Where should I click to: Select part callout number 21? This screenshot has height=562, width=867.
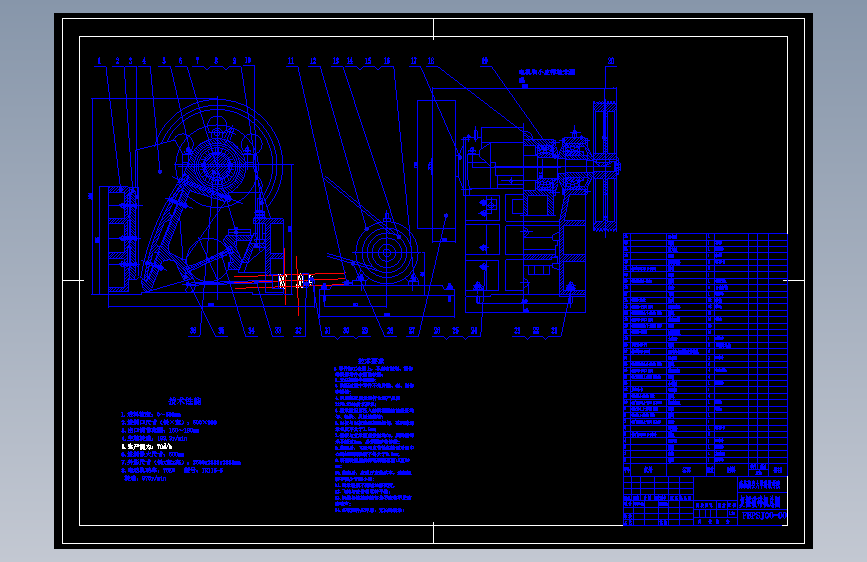pyautogui.click(x=555, y=331)
